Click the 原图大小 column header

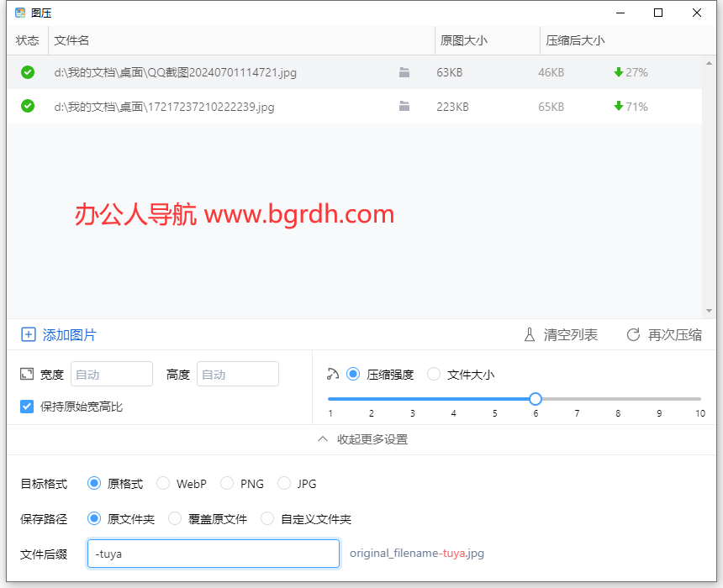tap(488, 40)
